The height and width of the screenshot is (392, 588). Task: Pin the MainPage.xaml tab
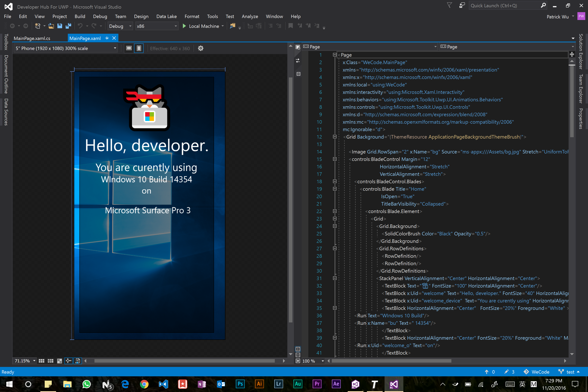point(107,38)
